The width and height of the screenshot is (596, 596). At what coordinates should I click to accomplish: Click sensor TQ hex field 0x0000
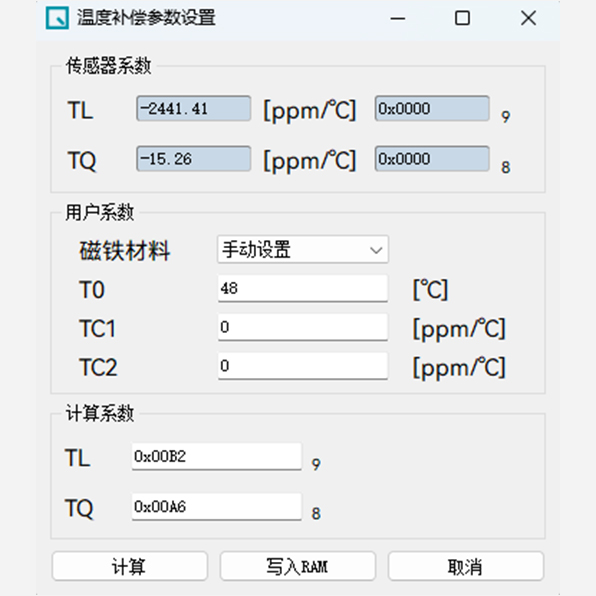(x=432, y=159)
